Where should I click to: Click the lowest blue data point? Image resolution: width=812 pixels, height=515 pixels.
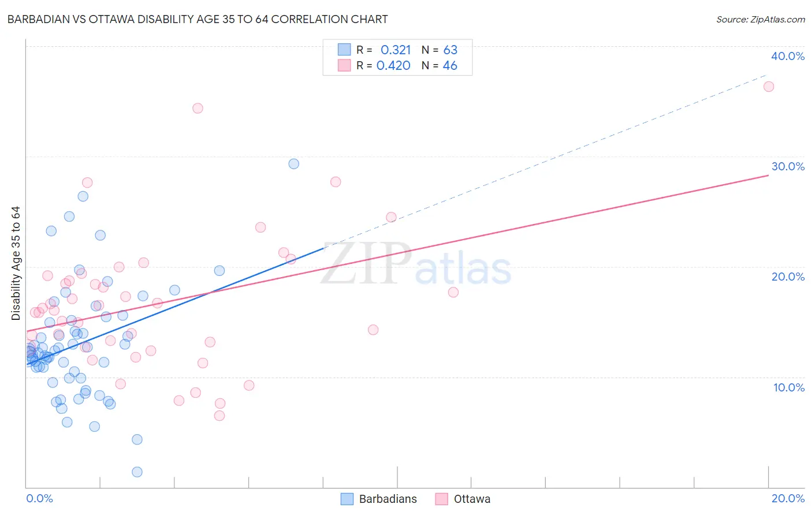tap(137, 472)
